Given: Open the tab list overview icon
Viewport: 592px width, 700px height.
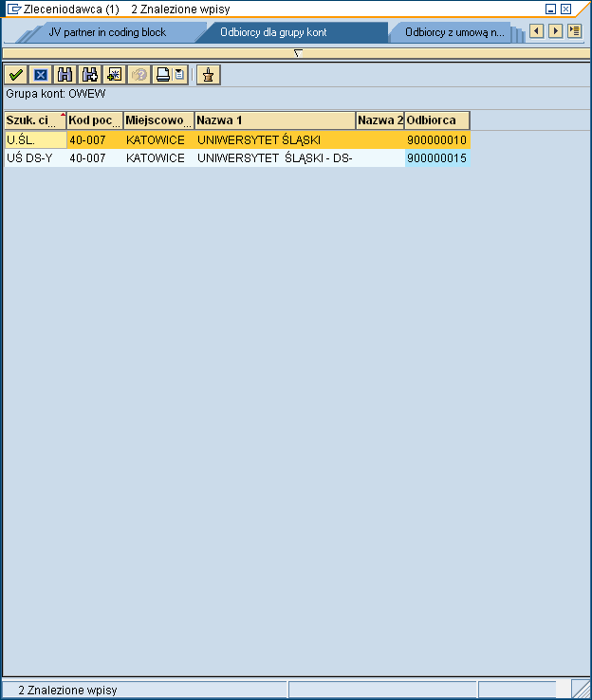Looking at the screenshot, I should [x=575, y=31].
